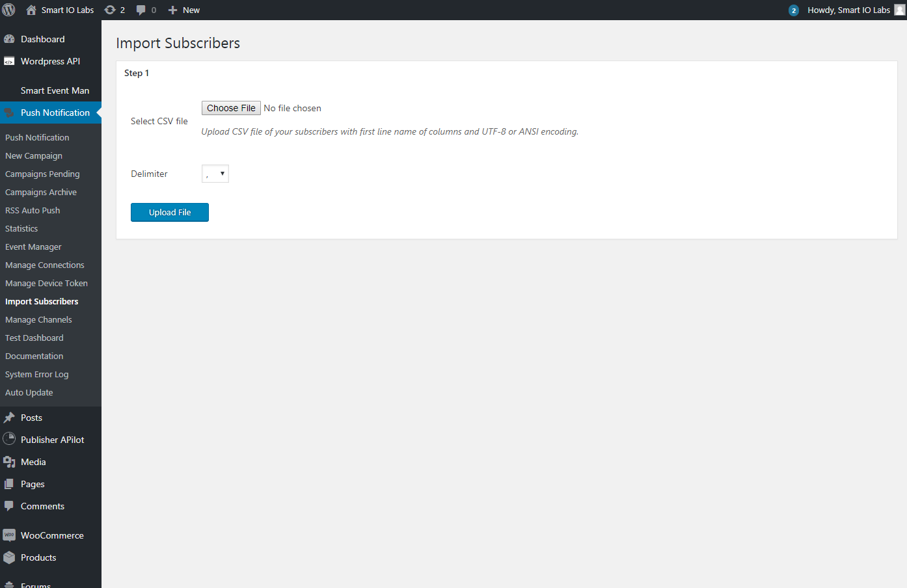Click the Select CSV file label
Screen dimensions: 907x588
(159, 121)
